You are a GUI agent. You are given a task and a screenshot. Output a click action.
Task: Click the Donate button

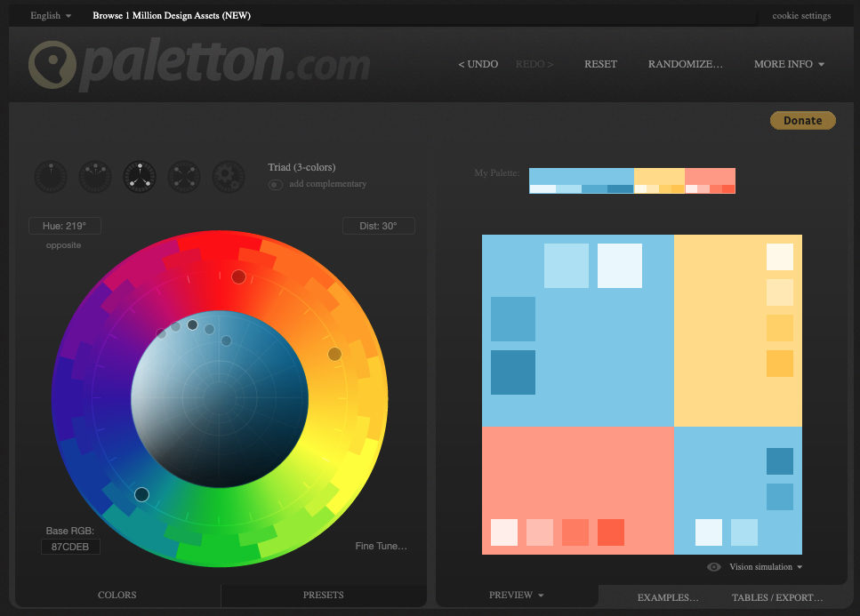803,121
